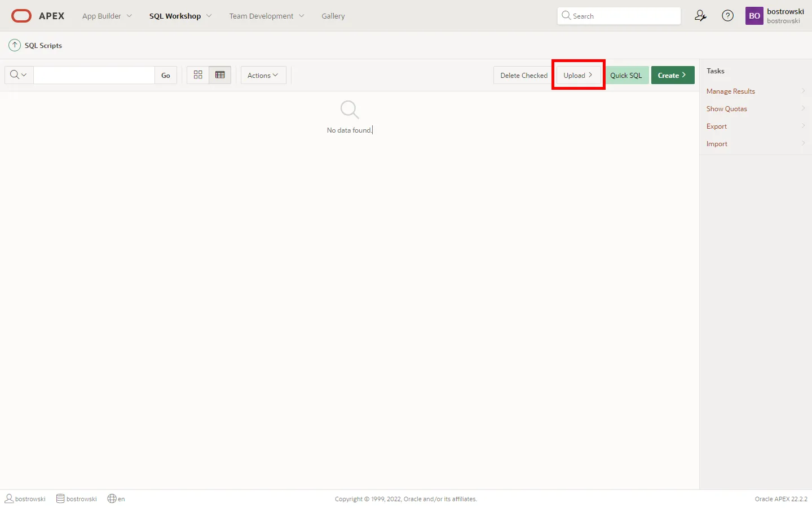Open the Manage Results task link
This screenshot has width=812, height=508.
730,91
